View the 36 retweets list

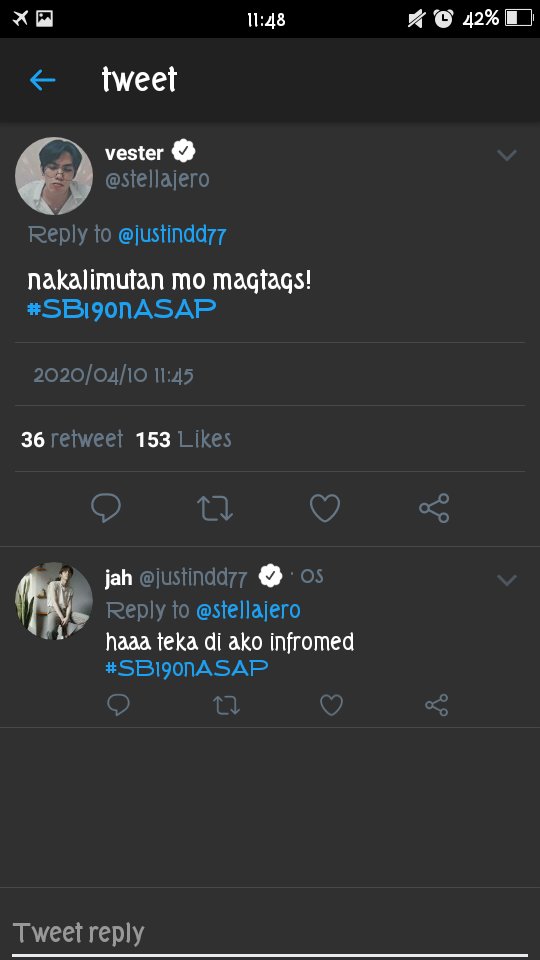click(72, 440)
